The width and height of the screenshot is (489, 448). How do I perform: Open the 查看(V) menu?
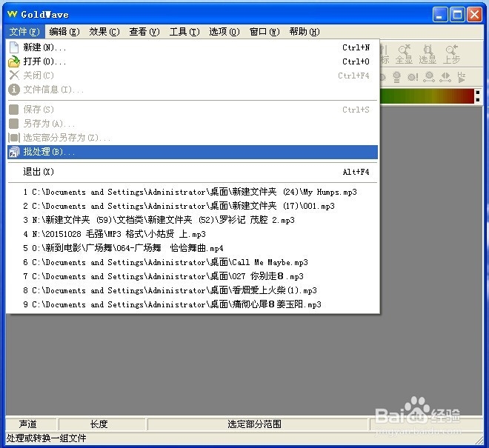coord(144,32)
